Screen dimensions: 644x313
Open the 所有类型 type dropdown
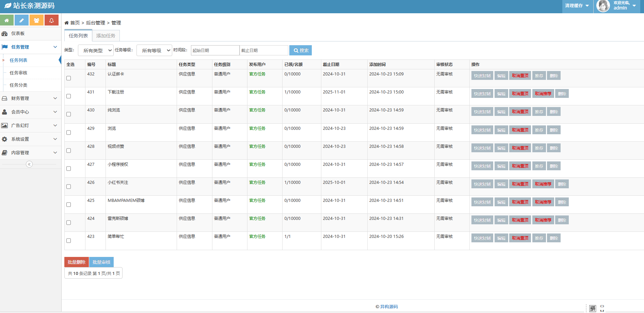click(x=96, y=51)
